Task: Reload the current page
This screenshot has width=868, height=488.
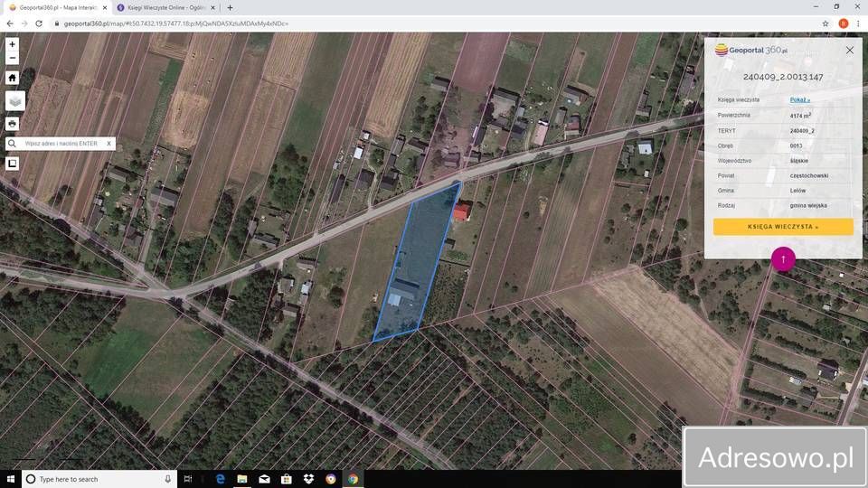Action: [x=39, y=23]
